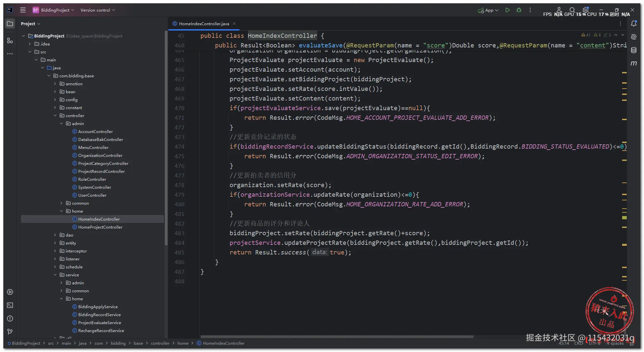Click the warnings count indicator 41
The height and width of the screenshot is (352, 644).
pos(586,35)
